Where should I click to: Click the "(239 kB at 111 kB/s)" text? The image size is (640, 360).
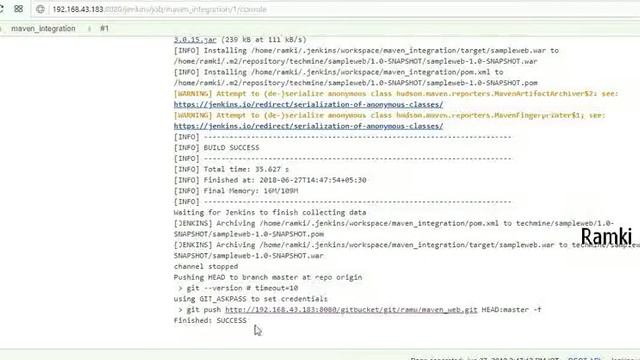tap(264, 40)
